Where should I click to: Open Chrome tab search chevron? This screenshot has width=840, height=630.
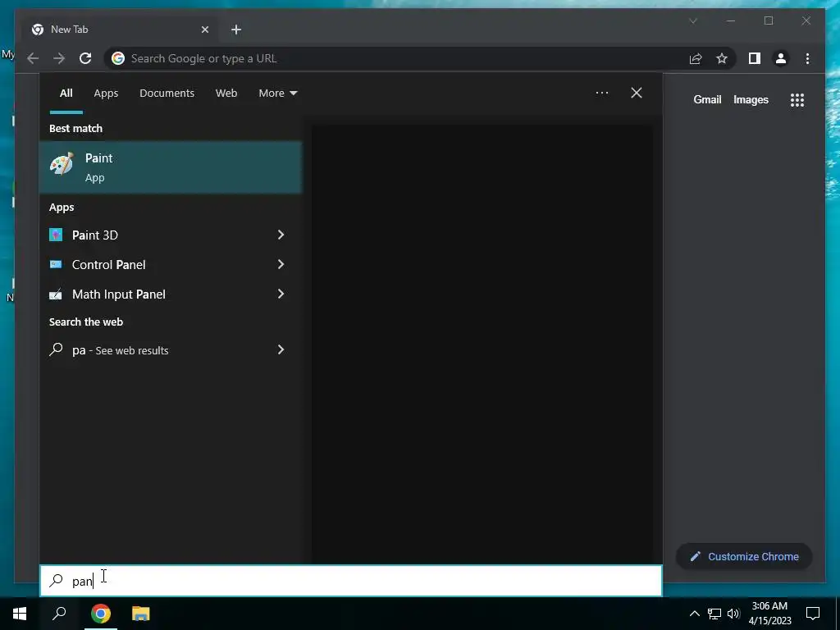tap(692, 21)
